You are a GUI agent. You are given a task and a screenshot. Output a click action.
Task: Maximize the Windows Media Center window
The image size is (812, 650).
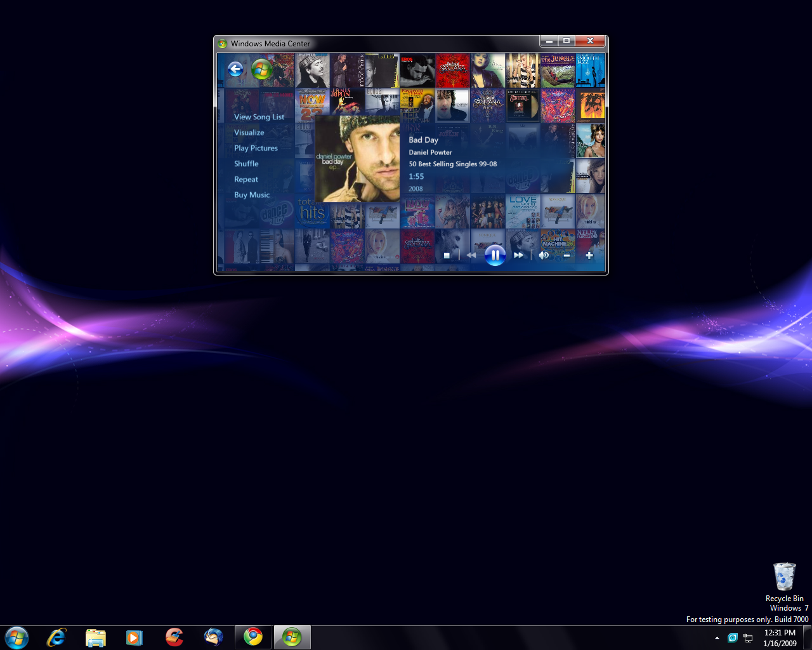566,41
